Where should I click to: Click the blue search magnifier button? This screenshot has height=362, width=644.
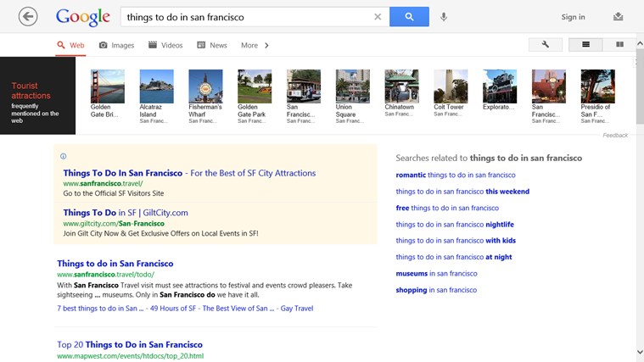click(409, 16)
